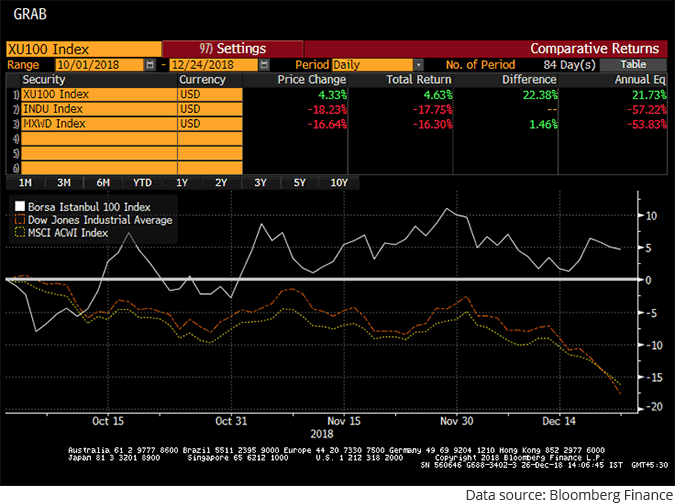Click the Security column header
The image size is (675, 504).
coord(44,80)
